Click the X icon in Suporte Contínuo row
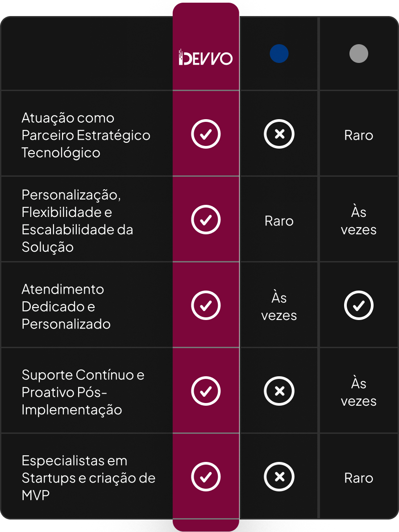The width and height of the screenshot is (399, 532). (x=279, y=391)
